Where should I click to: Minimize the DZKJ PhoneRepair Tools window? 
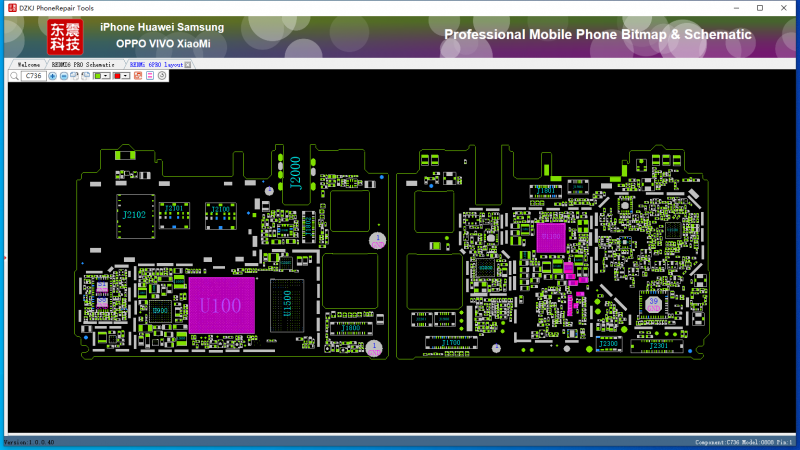pos(736,8)
